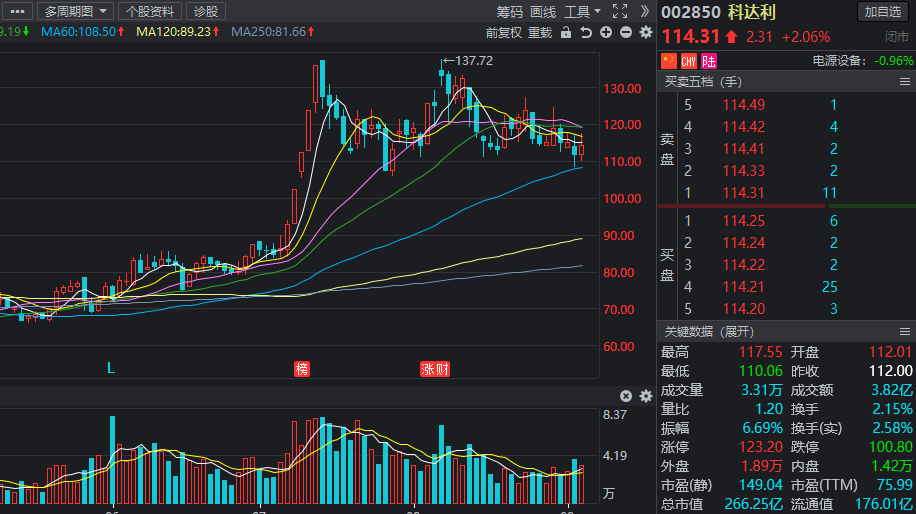Click the China flag market icon

(x=669, y=61)
